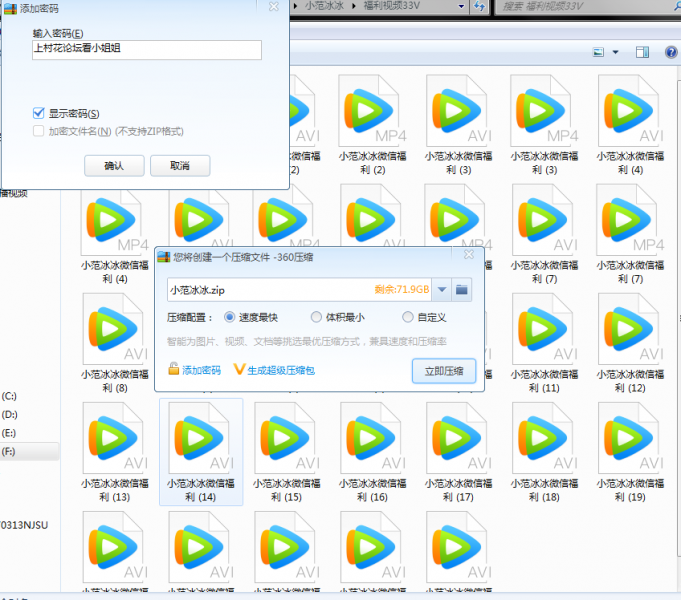Select AVI file 小范冰冰微信福利 (4)
The image size is (681, 600).
coord(630,125)
